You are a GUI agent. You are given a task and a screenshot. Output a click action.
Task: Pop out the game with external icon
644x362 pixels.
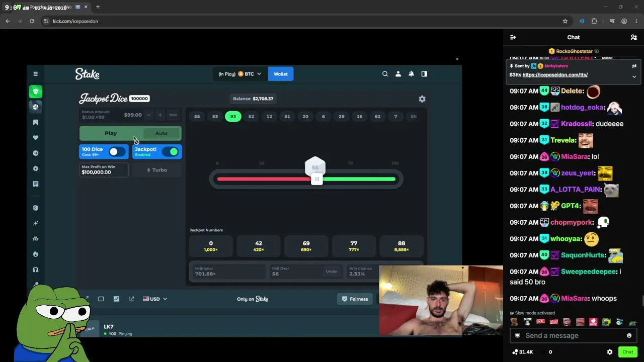coord(132,299)
